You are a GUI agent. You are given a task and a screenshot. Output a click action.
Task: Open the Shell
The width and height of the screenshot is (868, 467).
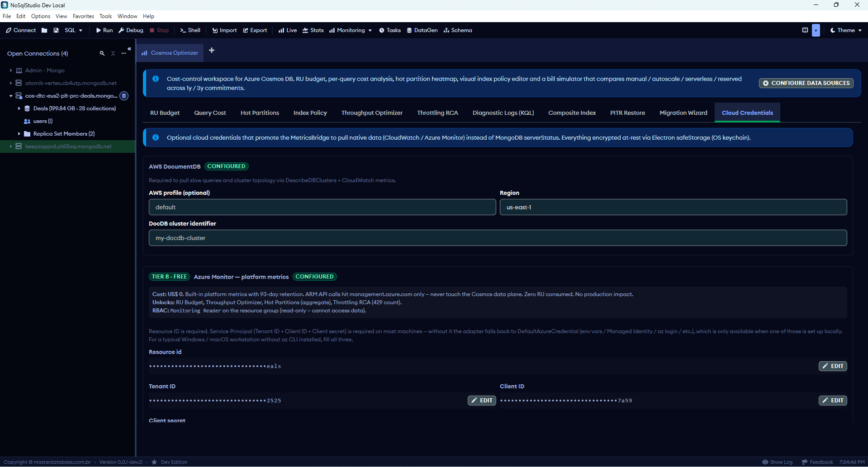coord(190,30)
